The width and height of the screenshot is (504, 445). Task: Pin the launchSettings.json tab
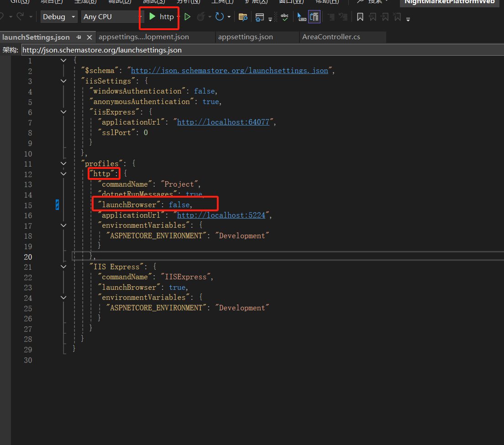coord(79,37)
